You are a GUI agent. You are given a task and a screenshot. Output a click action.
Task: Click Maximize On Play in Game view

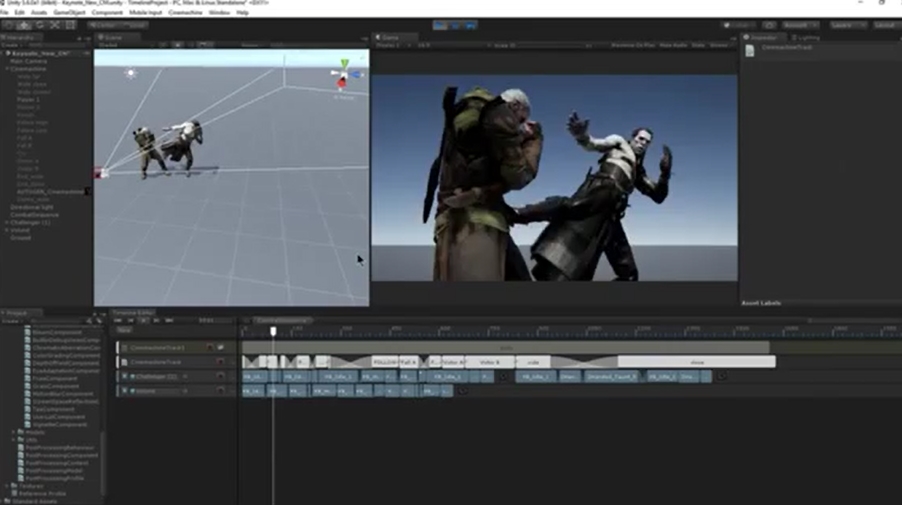[x=632, y=45]
